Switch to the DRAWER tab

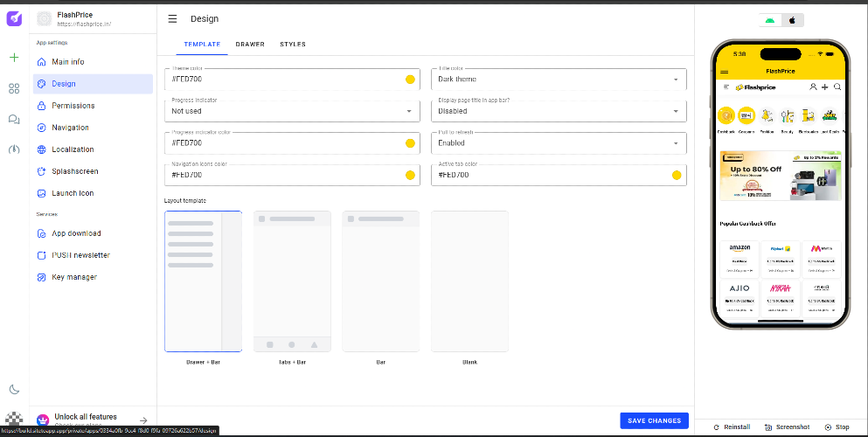[x=250, y=45]
